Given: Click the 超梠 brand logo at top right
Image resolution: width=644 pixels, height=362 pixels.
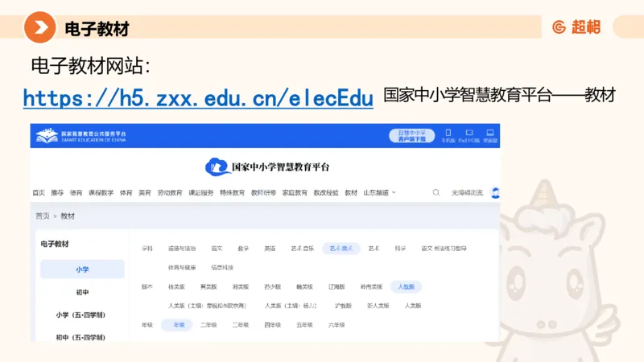Looking at the screenshot, I should 576,27.
